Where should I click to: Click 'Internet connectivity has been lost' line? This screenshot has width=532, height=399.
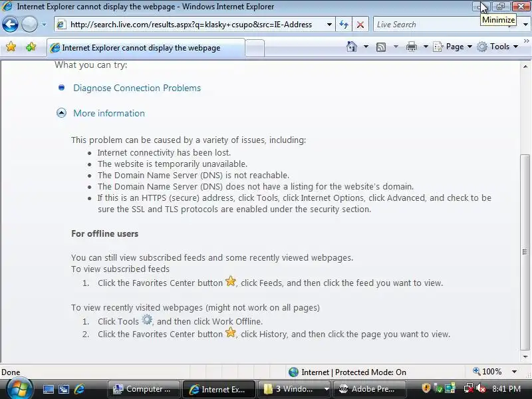click(x=164, y=153)
